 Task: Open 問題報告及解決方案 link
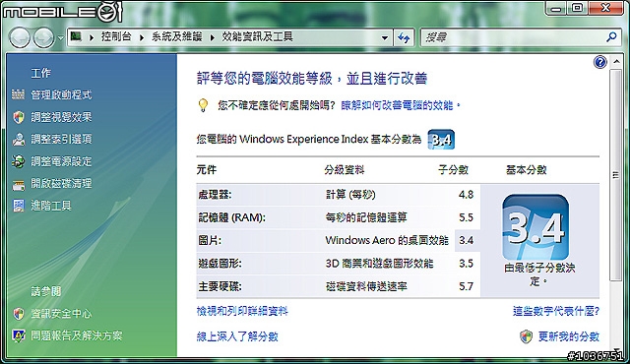coord(77,335)
